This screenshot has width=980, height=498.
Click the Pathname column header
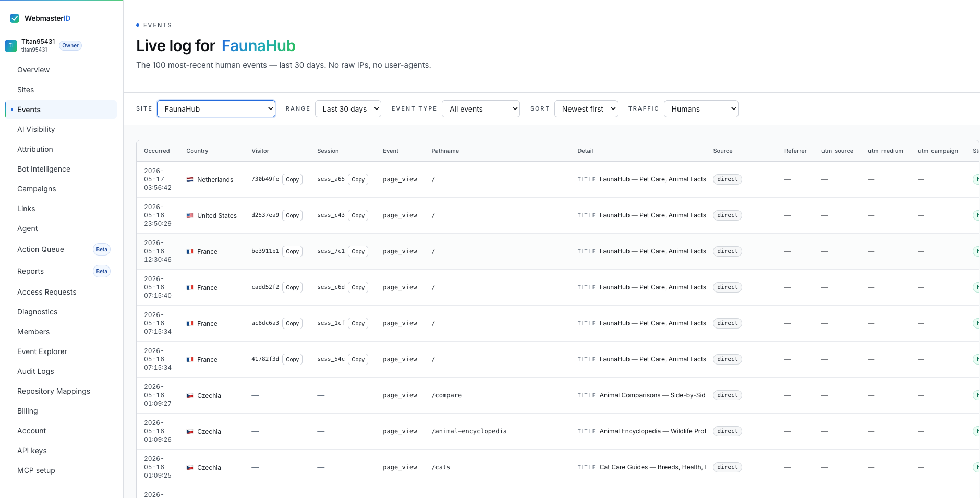click(x=445, y=151)
